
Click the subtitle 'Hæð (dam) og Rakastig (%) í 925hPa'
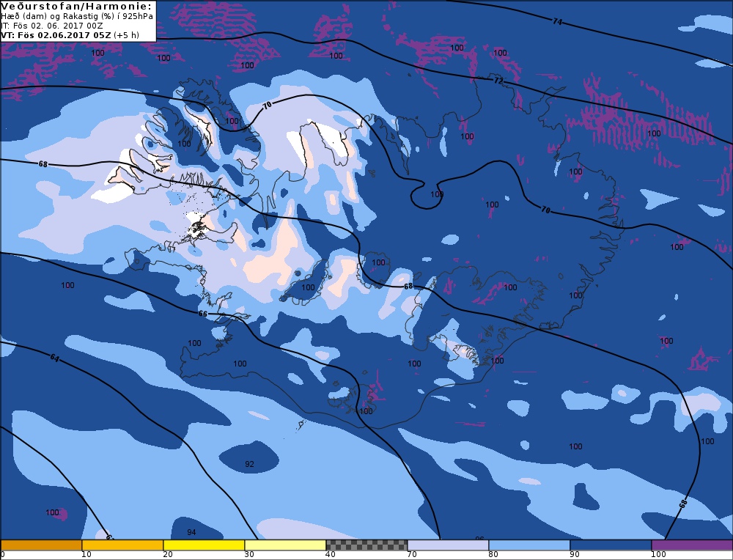(x=77, y=16)
